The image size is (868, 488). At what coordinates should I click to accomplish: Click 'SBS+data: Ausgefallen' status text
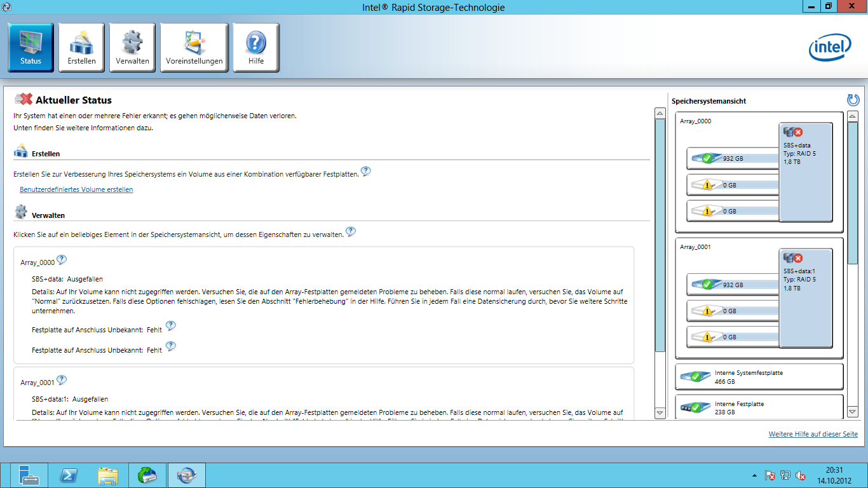(67, 279)
